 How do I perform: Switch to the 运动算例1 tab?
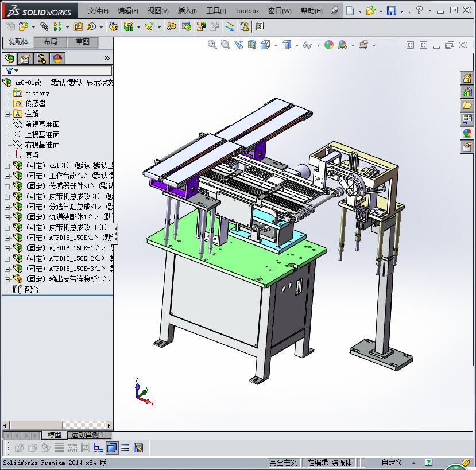(89, 435)
